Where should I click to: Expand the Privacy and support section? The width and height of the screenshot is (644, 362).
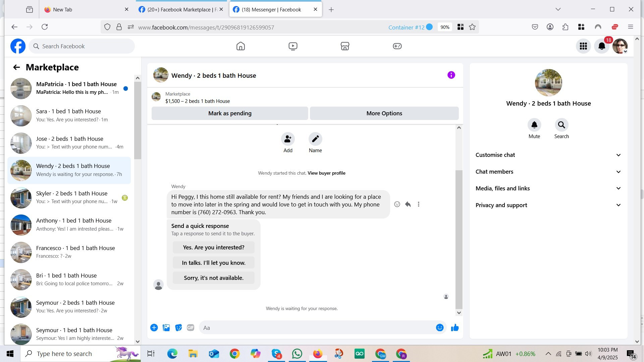click(x=548, y=205)
